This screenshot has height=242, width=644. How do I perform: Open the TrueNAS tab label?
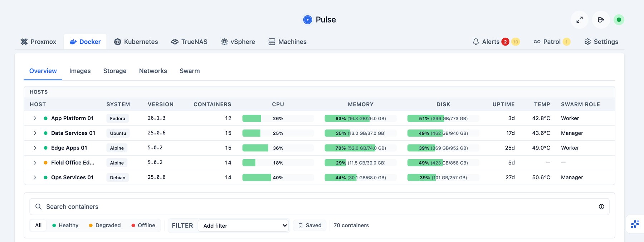pyautogui.click(x=194, y=42)
